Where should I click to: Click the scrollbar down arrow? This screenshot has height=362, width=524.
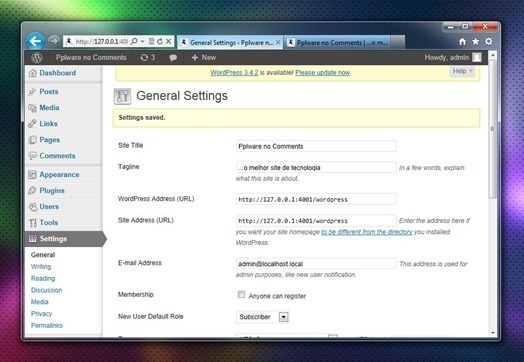coord(492,333)
